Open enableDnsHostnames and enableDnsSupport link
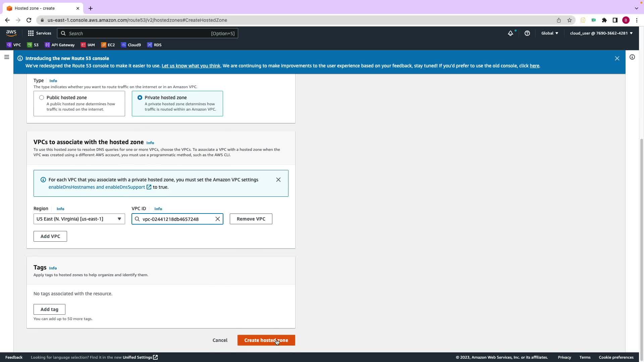644x362 pixels. (x=97, y=187)
